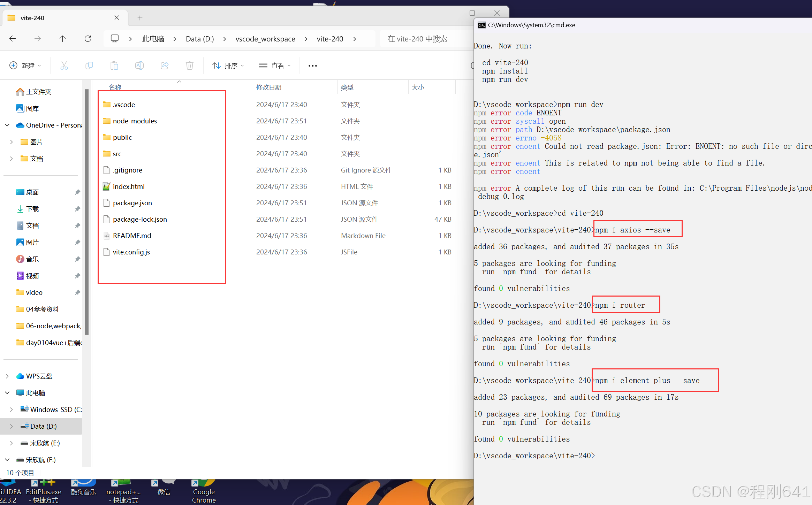Click the back navigation arrow
The height and width of the screenshot is (505, 812).
click(13, 39)
